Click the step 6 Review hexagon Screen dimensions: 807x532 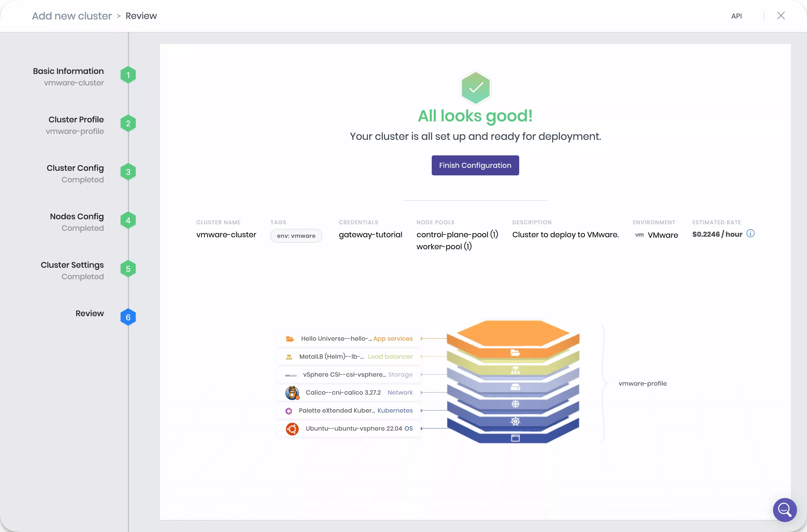pos(128,317)
